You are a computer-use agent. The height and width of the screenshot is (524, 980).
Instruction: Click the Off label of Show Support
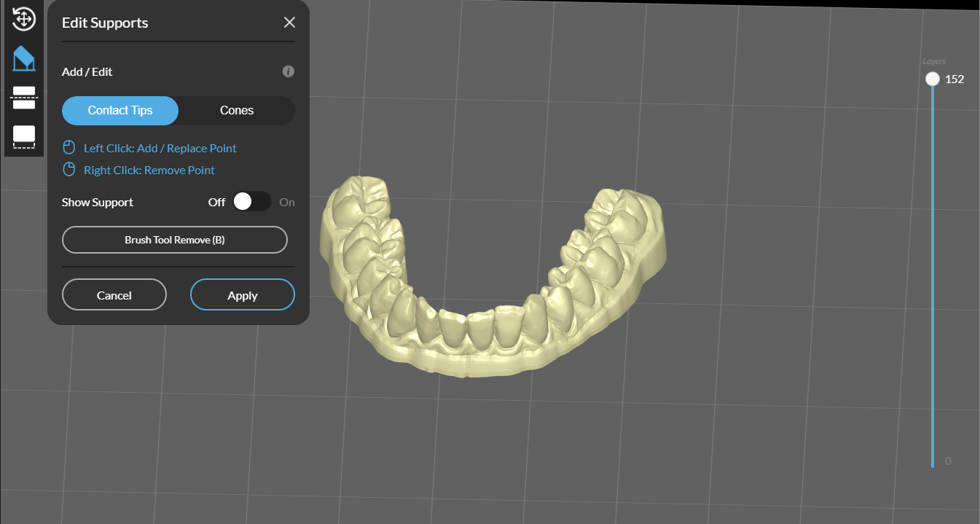[216, 203]
